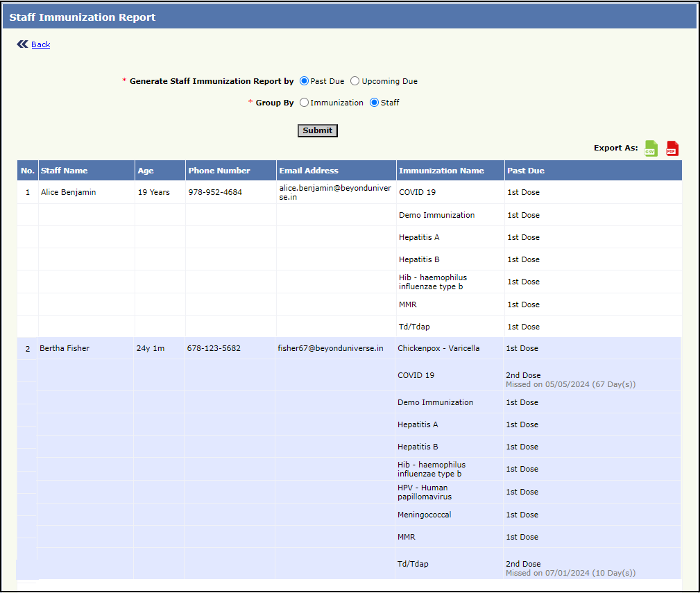Select Alice Benjamin's name in the table
The width and height of the screenshot is (700, 593).
tap(69, 192)
